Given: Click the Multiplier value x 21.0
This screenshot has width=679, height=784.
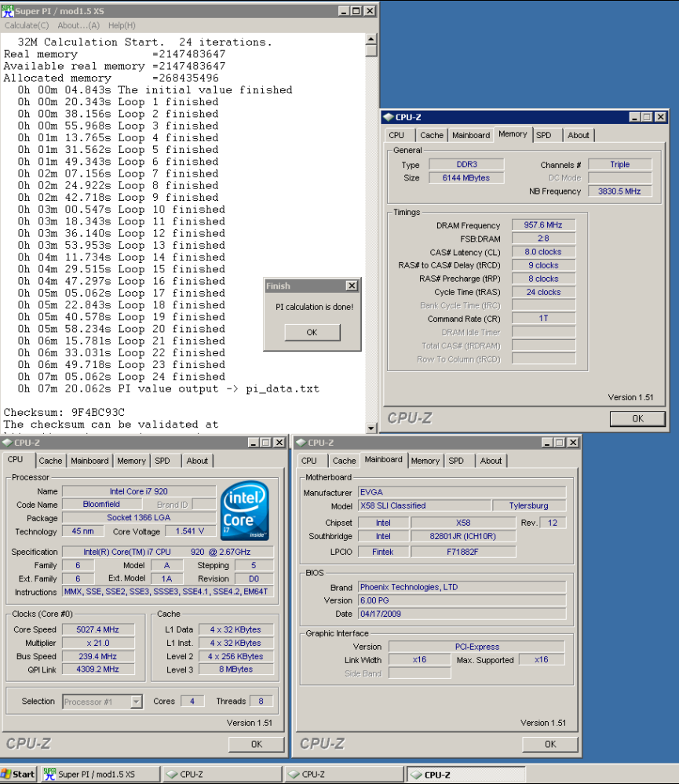Looking at the screenshot, I should pyautogui.click(x=98, y=643).
